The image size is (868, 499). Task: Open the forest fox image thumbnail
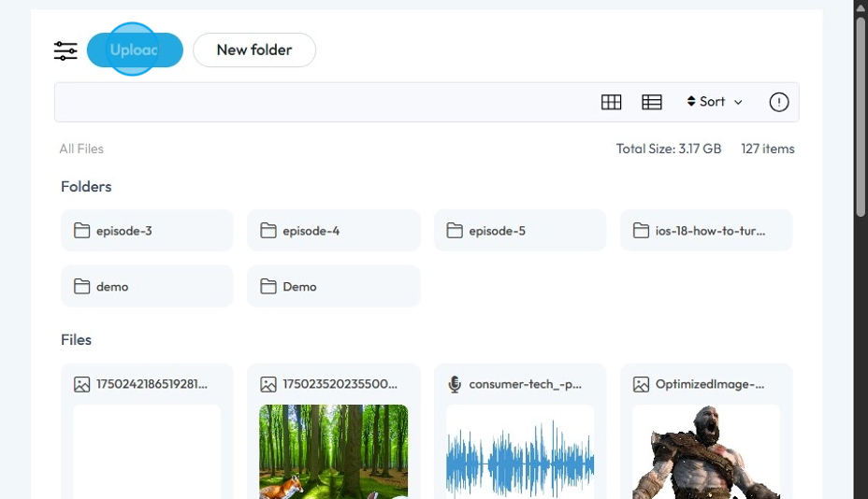click(x=333, y=451)
